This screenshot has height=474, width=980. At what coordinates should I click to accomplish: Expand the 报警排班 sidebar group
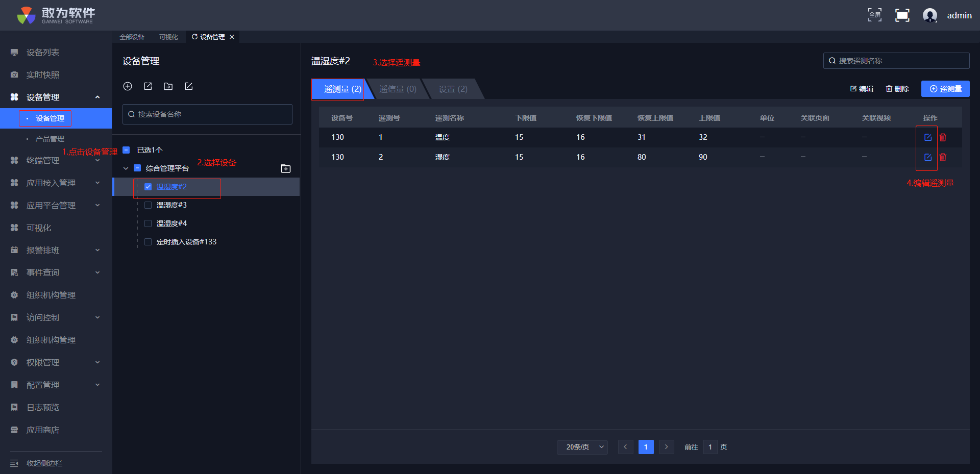[x=97, y=251]
